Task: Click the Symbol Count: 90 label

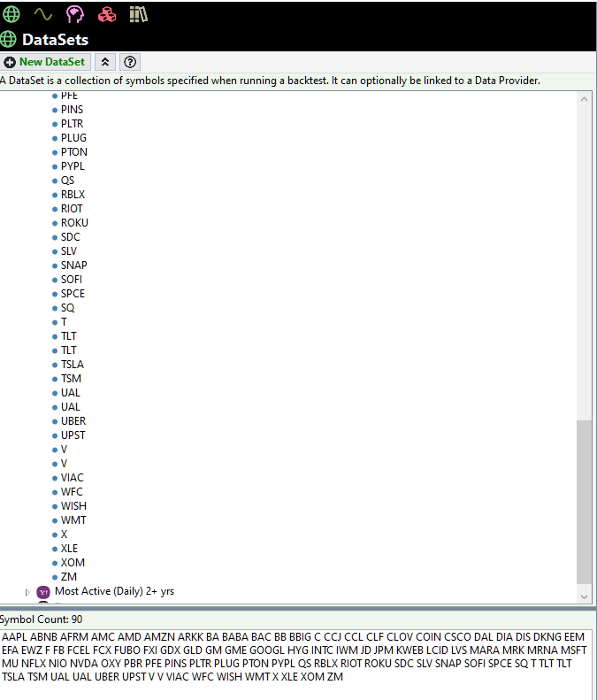Action: (41, 619)
